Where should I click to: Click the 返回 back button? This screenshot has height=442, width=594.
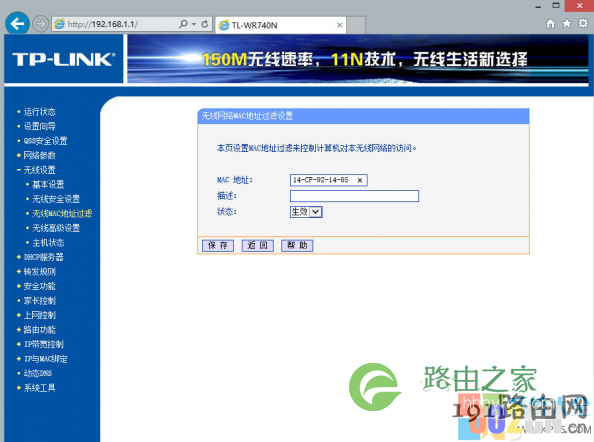coord(258,245)
